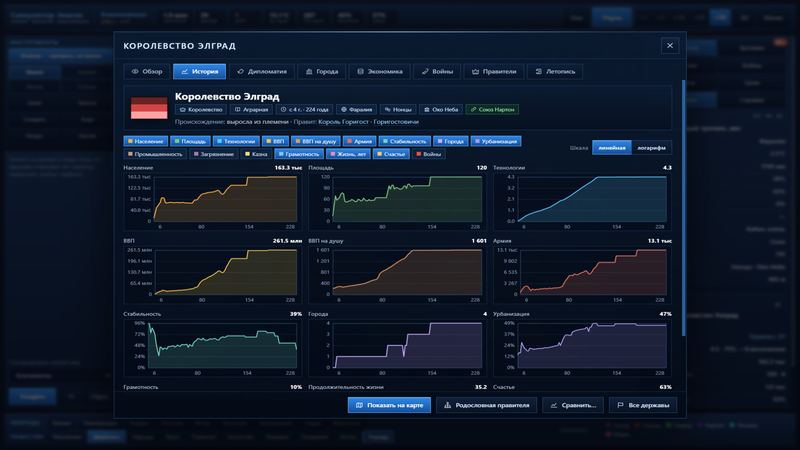The image size is (800, 450).
Task: Toggle the ВВП на душу filter
Action: click(316, 141)
